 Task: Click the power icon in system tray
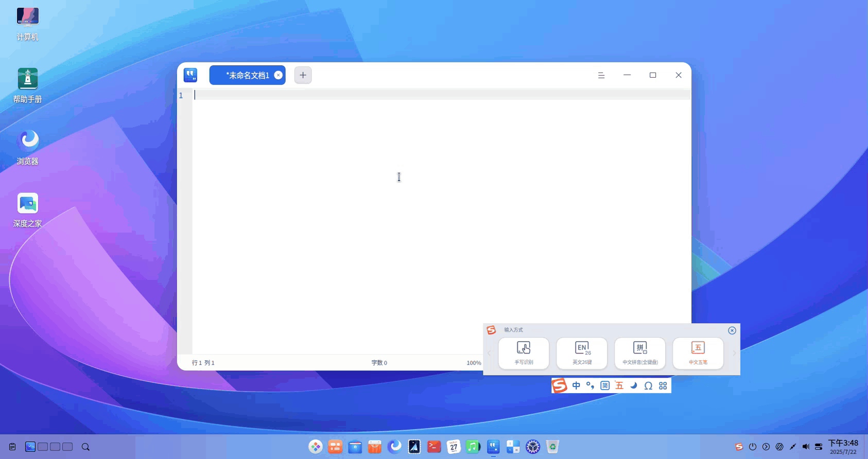tap(753, 447)
